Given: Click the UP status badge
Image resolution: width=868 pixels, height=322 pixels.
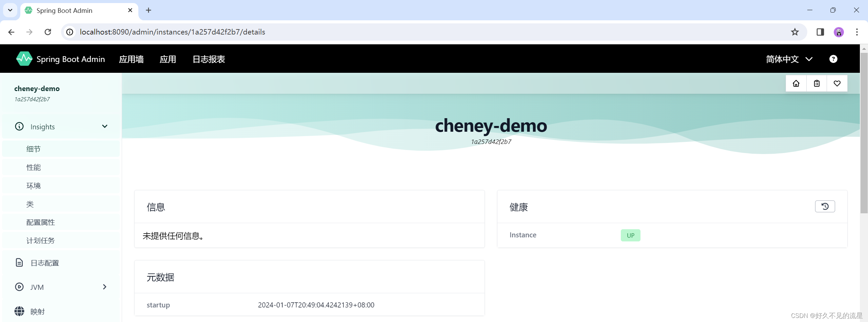Looking at the screenshot, I should [x=630, y=235].
